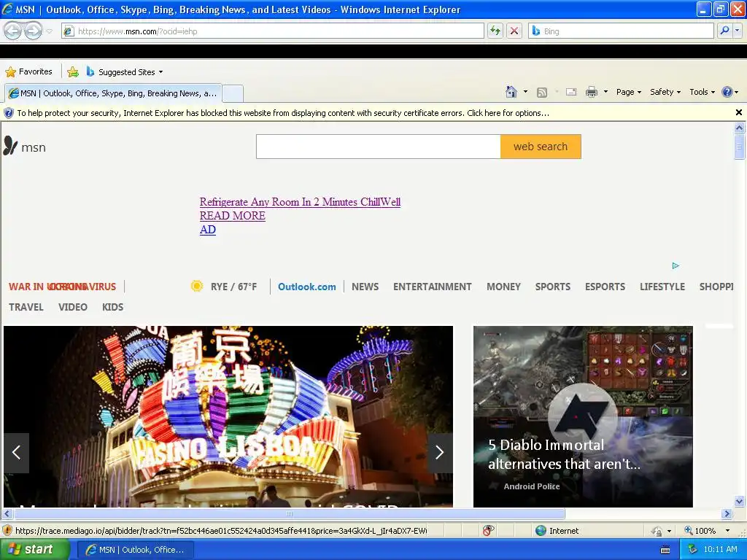Image resolution: width=747 pixels, height=560 pixels.
Task: Click the privacy report eye icon
Action: click(x=488, y=530)
